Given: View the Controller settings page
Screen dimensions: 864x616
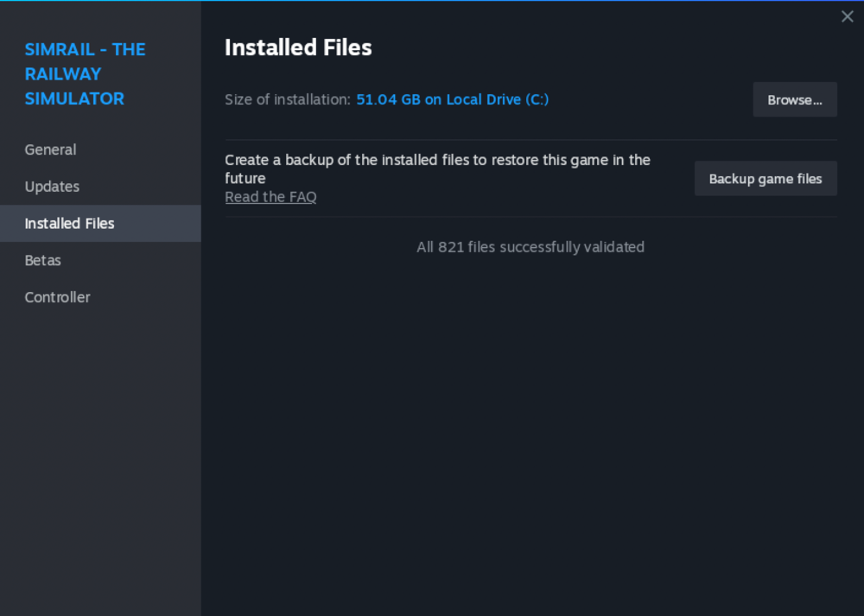Looking at the screenshot, I should click(x=57, y=297).
